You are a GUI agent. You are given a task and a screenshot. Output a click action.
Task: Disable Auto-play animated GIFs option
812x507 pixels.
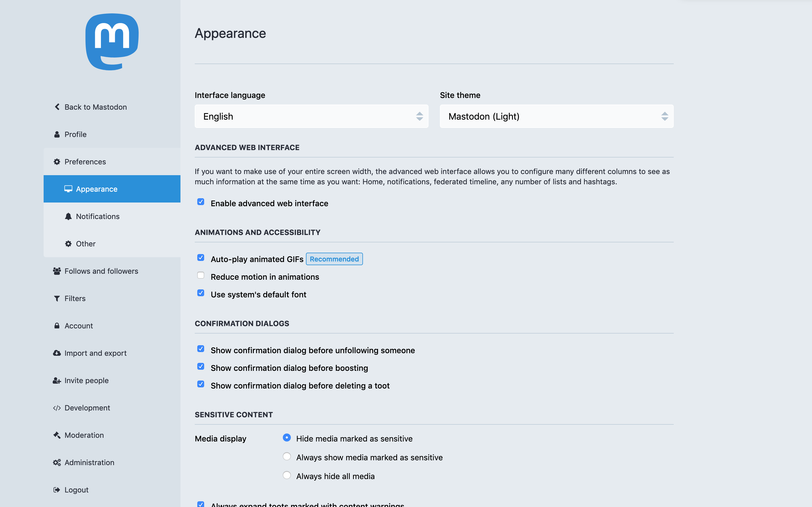200,258
